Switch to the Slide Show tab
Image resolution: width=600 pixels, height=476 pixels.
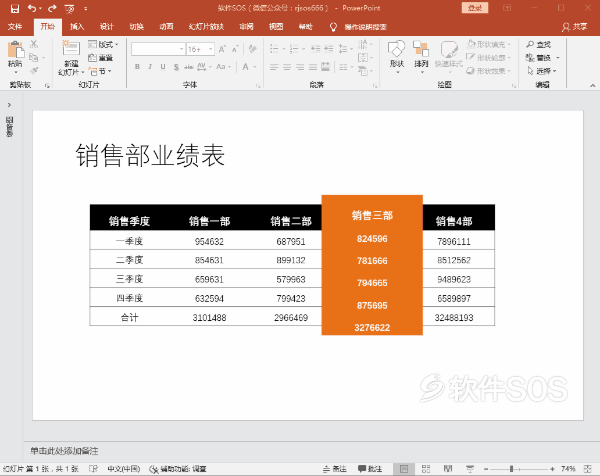click(x=206, y=27)
